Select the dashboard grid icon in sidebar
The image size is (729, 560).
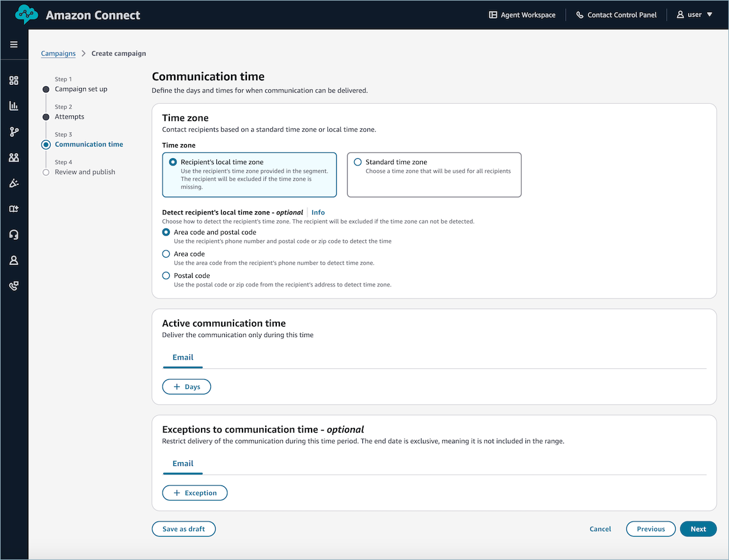pyautogui.click(x=13, y=80)
